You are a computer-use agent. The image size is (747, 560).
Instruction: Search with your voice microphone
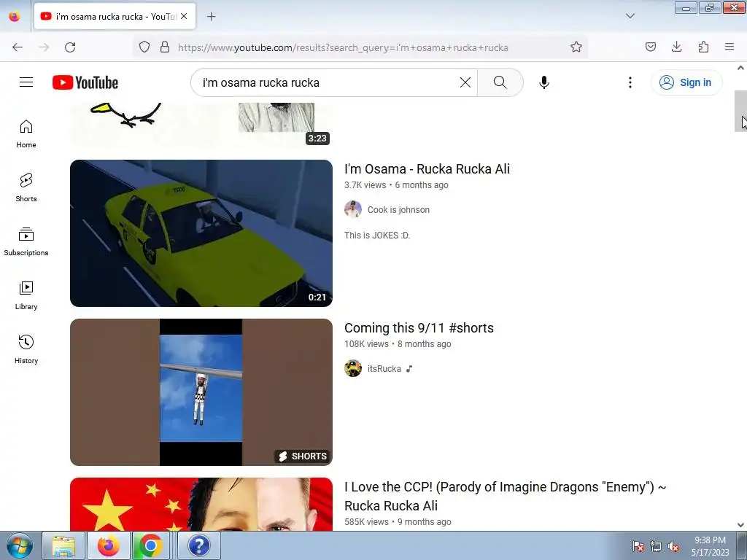(544, 82)
